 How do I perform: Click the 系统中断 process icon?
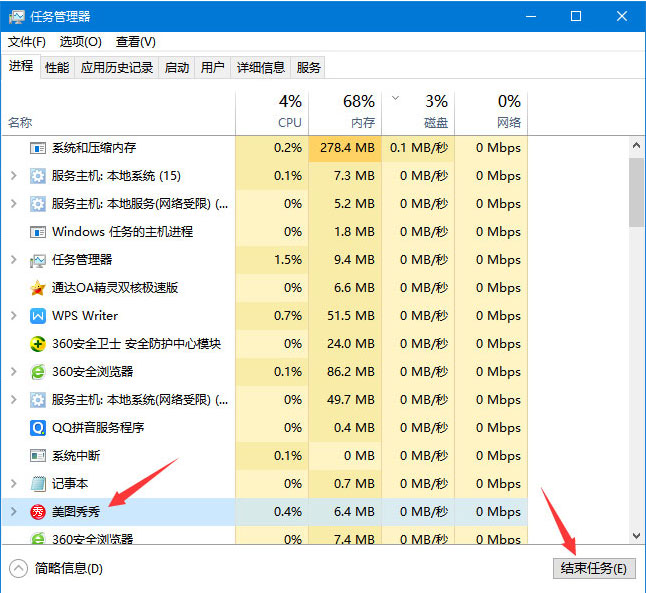coord(38,456)
